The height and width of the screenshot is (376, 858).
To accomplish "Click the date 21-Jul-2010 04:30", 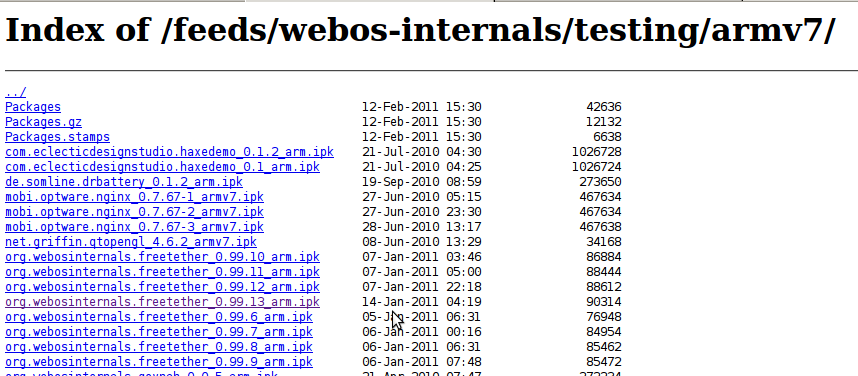I will point(421,152).
